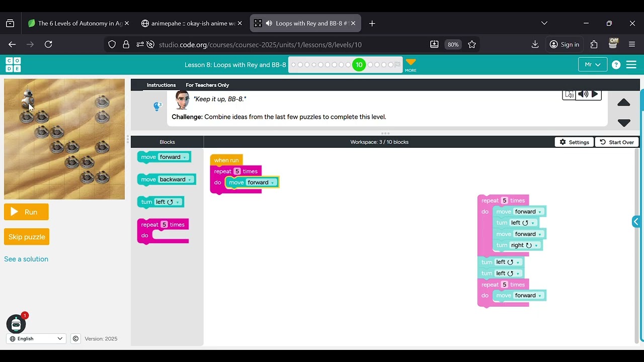Click the speaker volume icon

(x=583, y=94)
